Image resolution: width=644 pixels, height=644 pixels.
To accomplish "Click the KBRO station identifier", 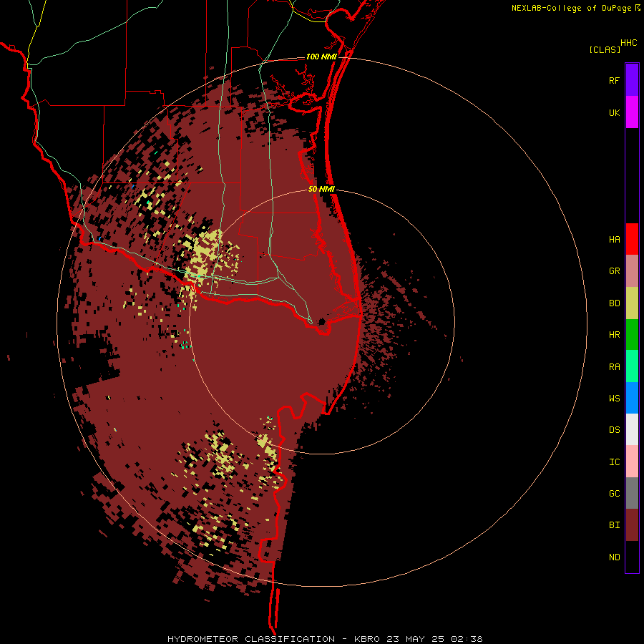I will [367, 639].
